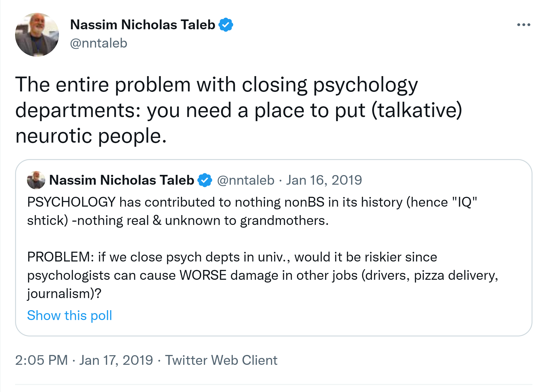Image resolution: width=543 pixels, height=392 pixels.
Task: Click the Jan 17, 2019 date of the tweet
Action: (x=116, y=360)
